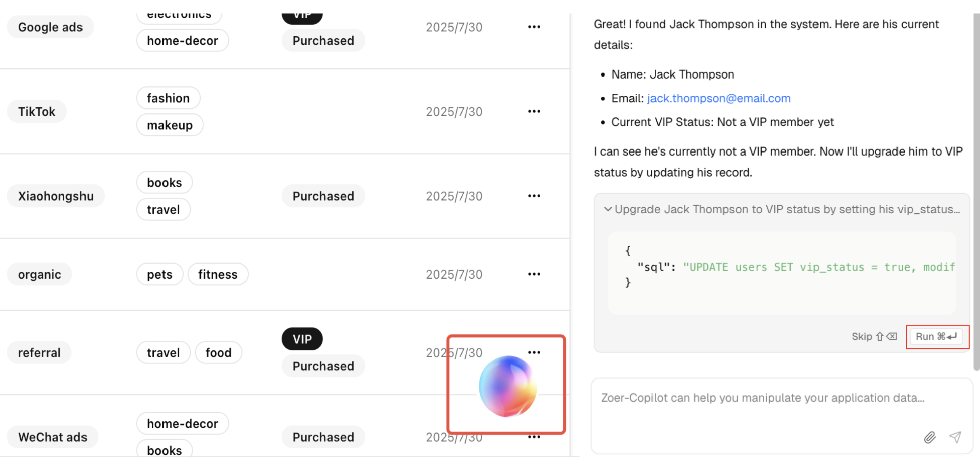980x457 pixels.
Task: Click the fitness tag in organic row
Action: [217, 274]
